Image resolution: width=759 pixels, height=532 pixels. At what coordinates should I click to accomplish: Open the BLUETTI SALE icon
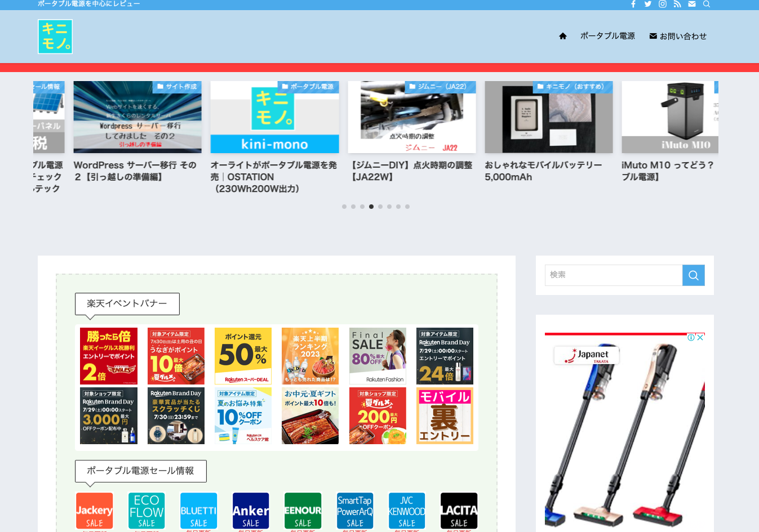198,511
